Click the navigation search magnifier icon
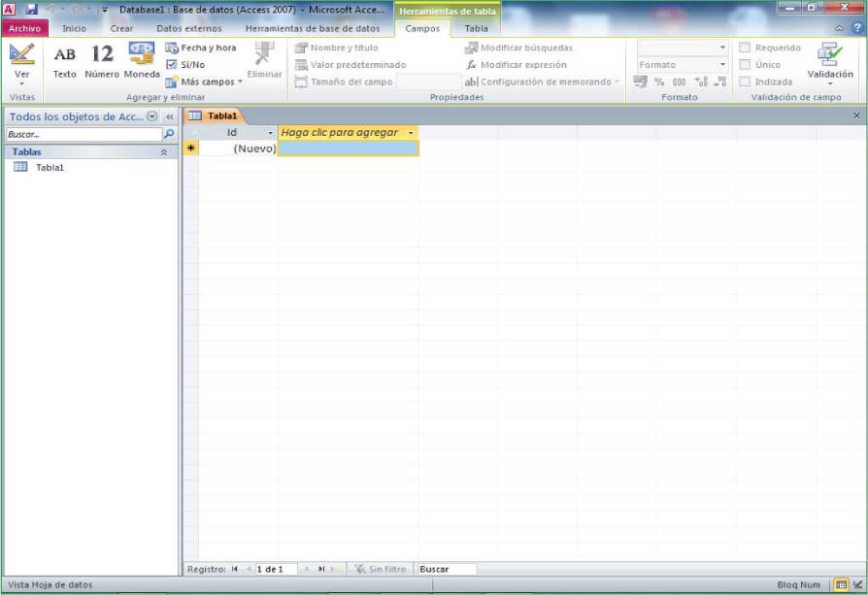Image resolution: width=868 pixels, height=595 pixels. (169, 134)
